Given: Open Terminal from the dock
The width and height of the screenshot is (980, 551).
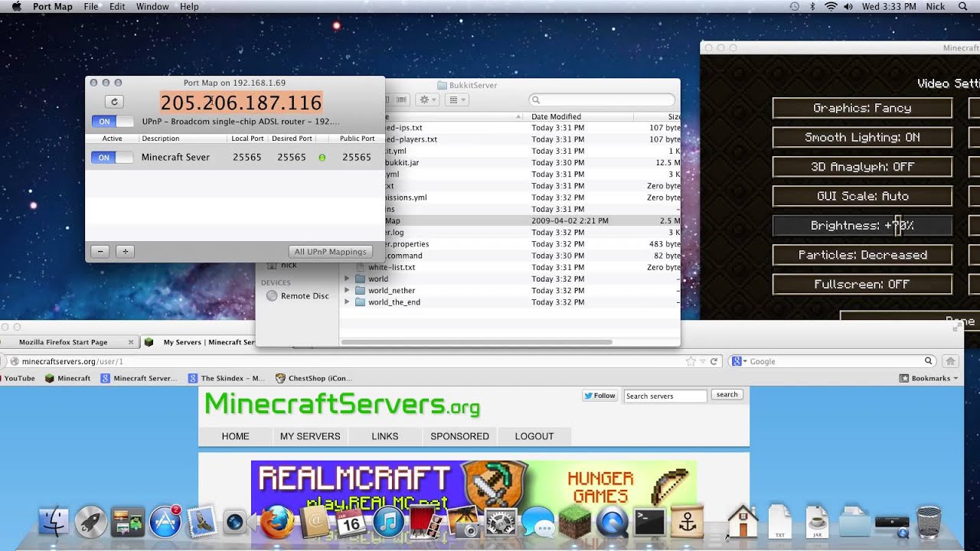Looking at the screenshot, I should tap(649, 523).
